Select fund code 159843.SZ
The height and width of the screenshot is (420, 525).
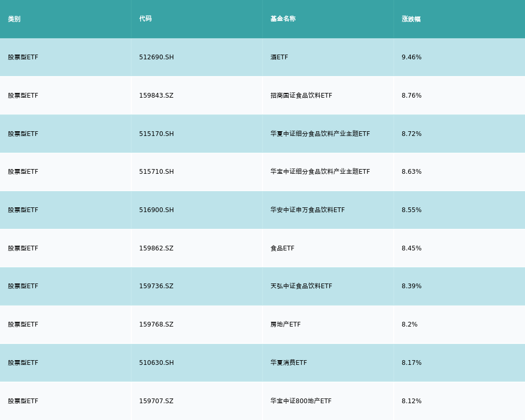click(156, 96)
